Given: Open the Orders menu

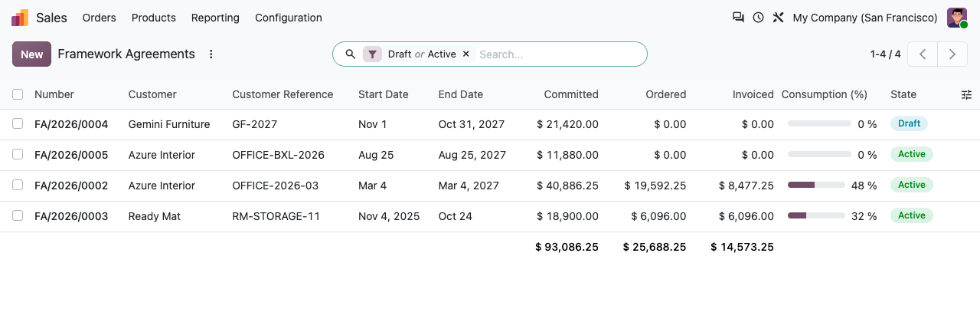Looking at the screenshot, I should coord(99,18).
